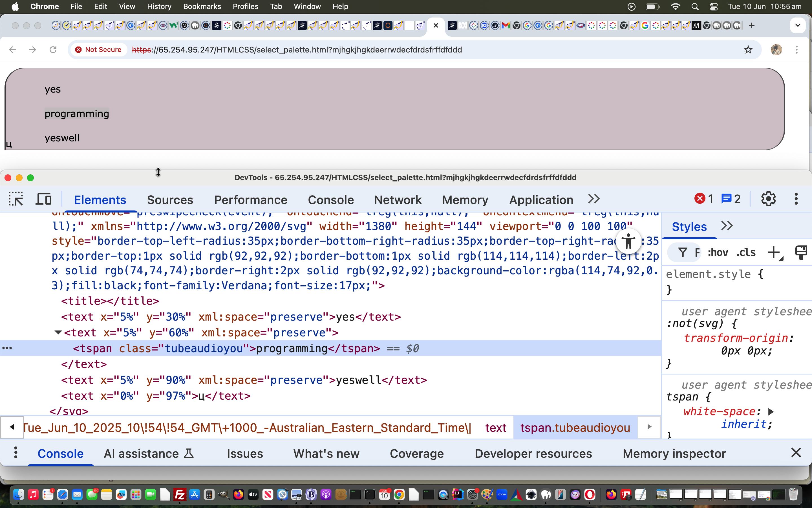Select the text breadcrumb item
This screenshot has width=812, height=508.
click(x=495, y=428)
